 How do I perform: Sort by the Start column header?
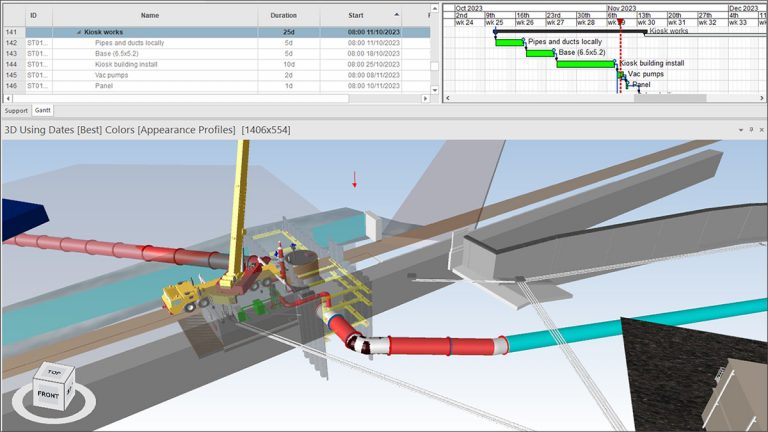(356, 16)
